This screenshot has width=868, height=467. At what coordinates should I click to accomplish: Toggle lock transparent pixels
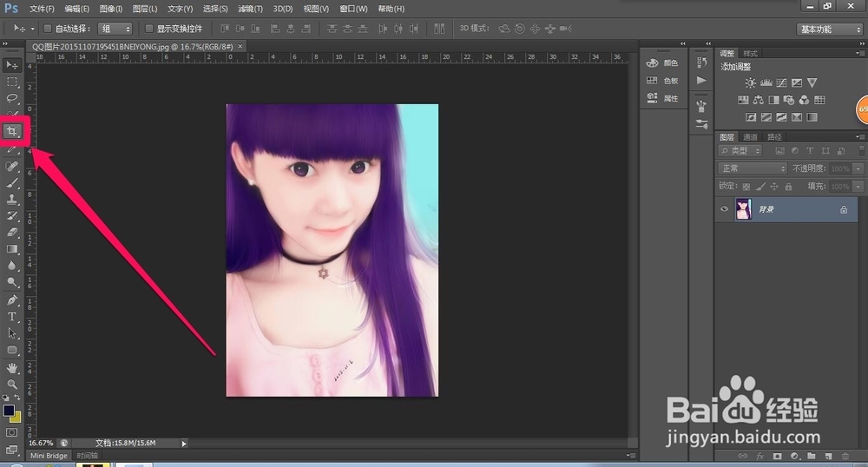click(x=746, y=187)
